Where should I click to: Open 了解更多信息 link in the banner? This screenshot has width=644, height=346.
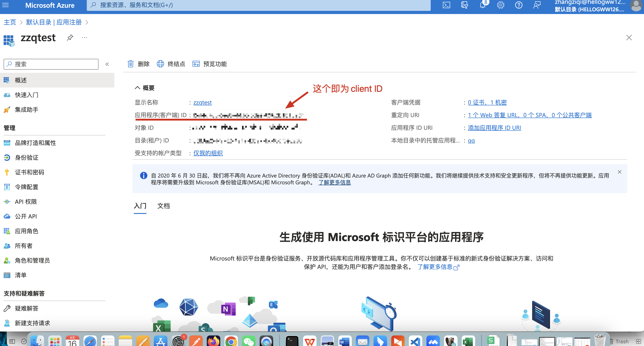(x=334, y=182)
